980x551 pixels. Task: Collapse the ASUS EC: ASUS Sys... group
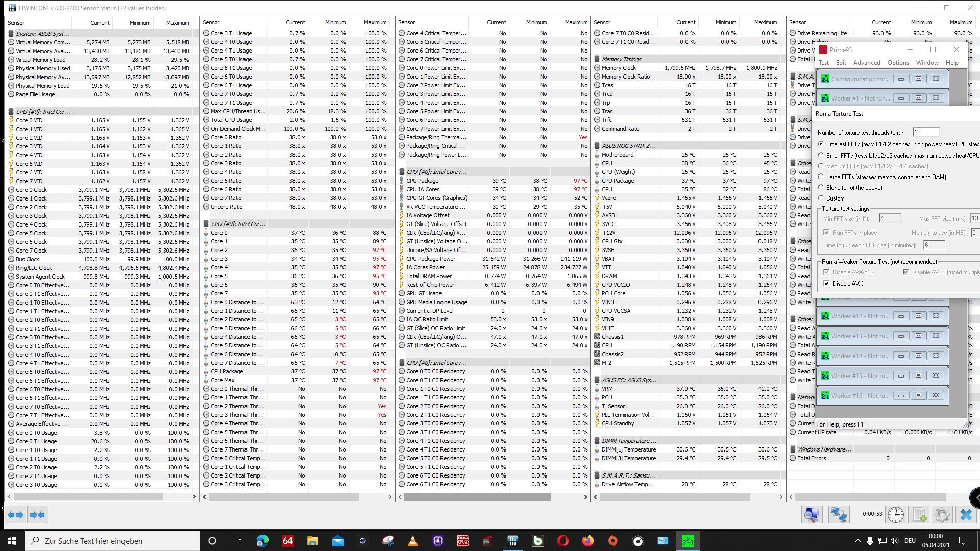[597, 380]
